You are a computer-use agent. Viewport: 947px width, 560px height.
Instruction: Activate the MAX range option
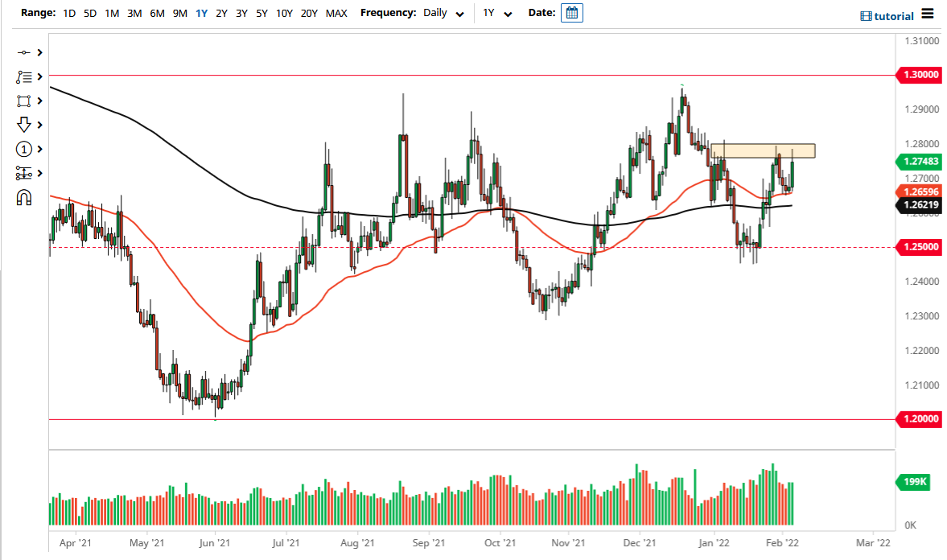pos(336,13)
